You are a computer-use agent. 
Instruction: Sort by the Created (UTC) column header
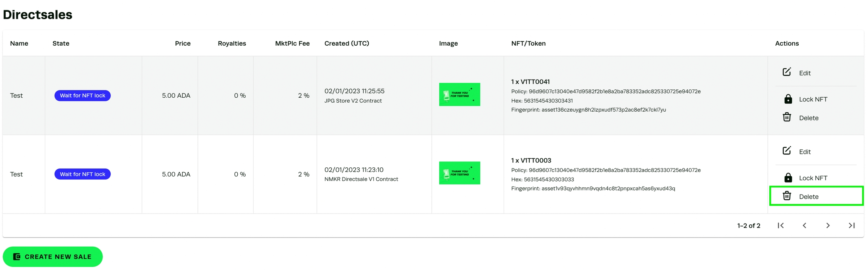point(347,43)
